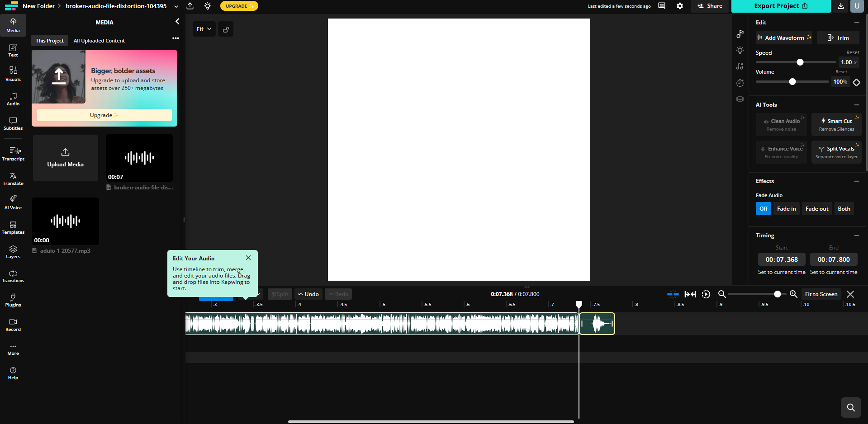
Task: Open the media panel three-dot menu
Action: tap(175, 38)
